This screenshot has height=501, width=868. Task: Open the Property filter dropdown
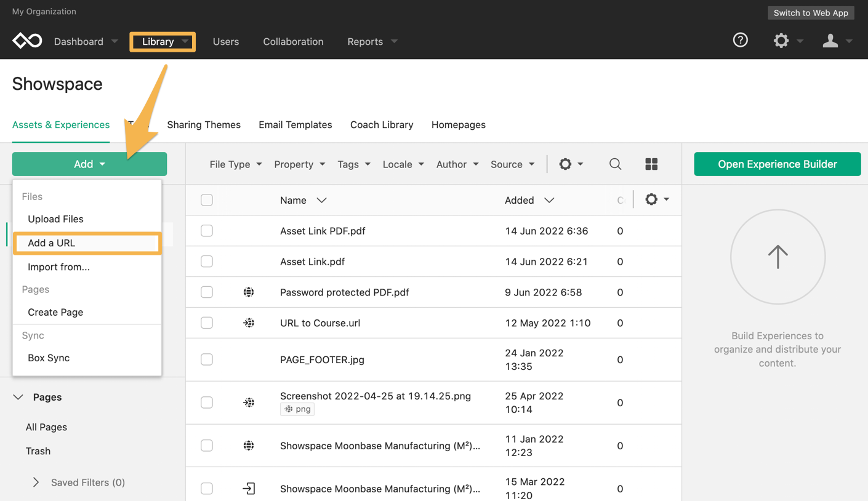tap(300, 164)
